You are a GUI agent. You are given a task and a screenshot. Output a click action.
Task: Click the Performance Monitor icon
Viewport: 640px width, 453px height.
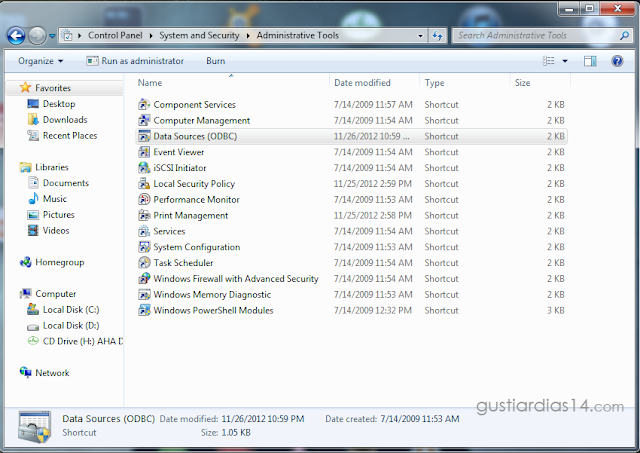144,200
